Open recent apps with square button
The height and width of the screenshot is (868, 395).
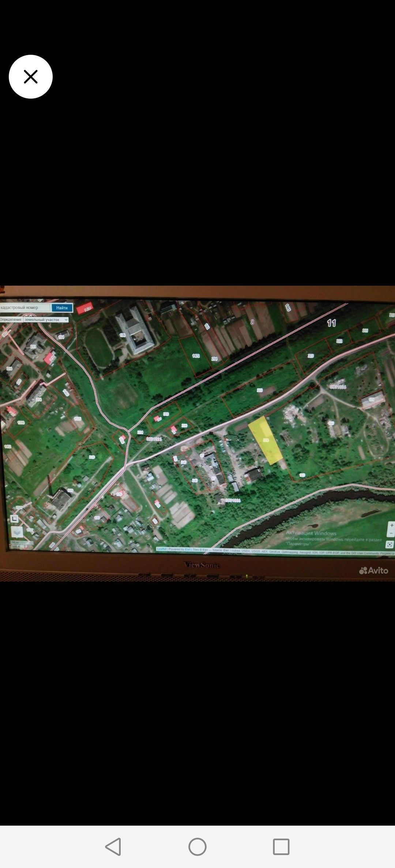pyautogui.click(x=281, y=846)
